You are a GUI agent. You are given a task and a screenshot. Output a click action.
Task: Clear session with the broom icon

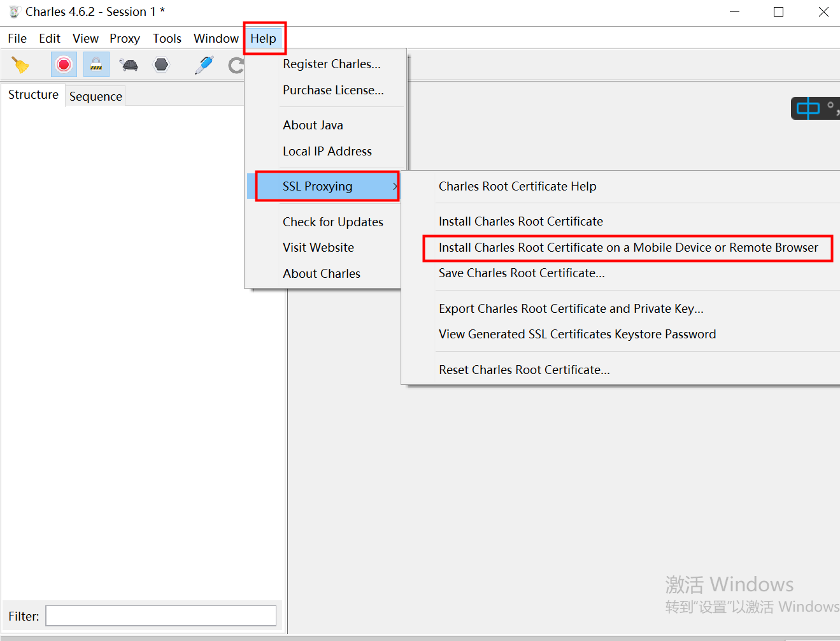(20, 64)
